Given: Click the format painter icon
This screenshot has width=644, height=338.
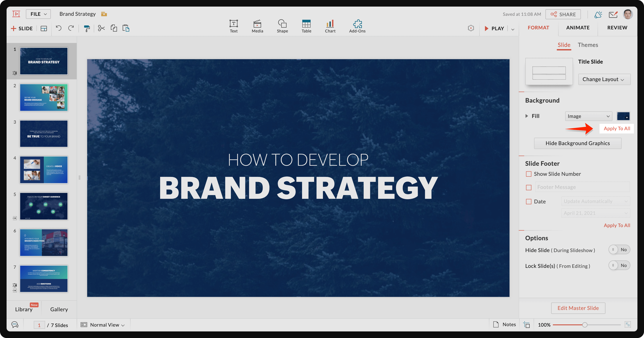Looking at the screenshot, I should coord(87,28).
